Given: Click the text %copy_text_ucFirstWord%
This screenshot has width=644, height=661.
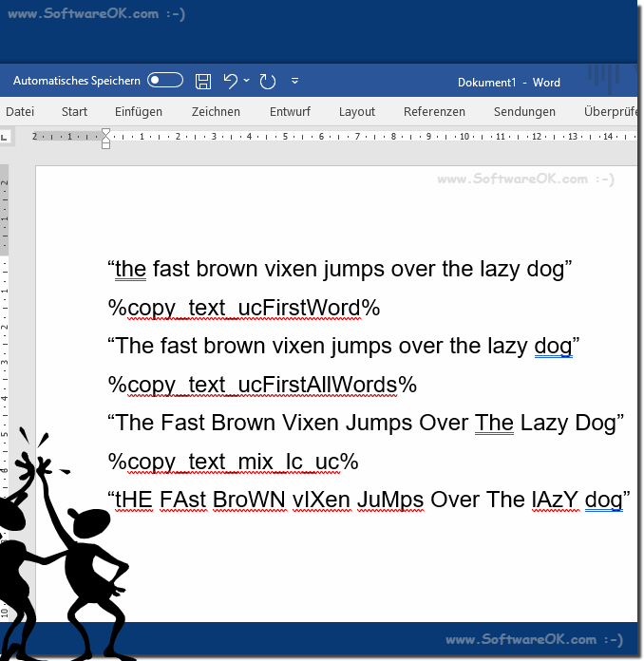Looking at the screenshot, I should point(244,308).
